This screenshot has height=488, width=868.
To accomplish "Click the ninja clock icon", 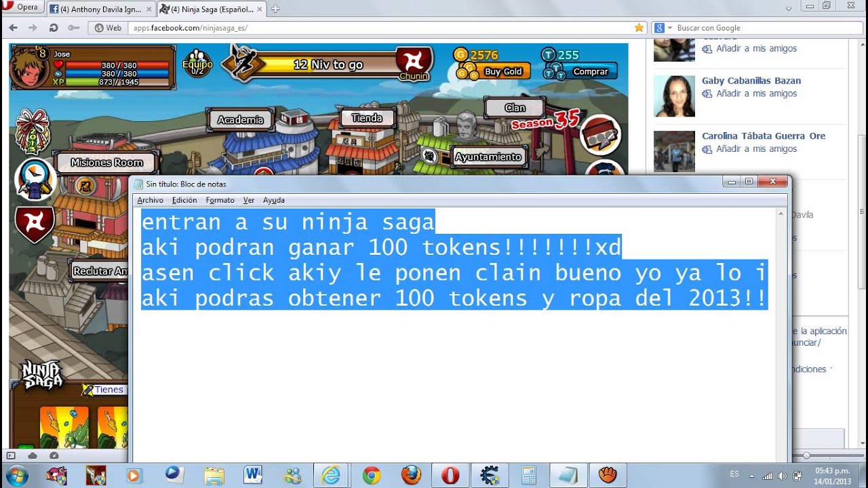I will [x=34, y=180].
